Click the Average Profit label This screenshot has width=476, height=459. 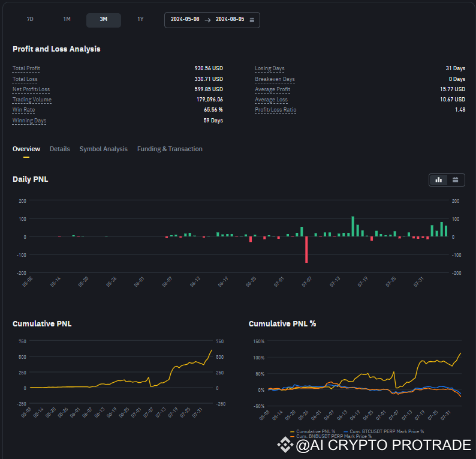point(272,89)
